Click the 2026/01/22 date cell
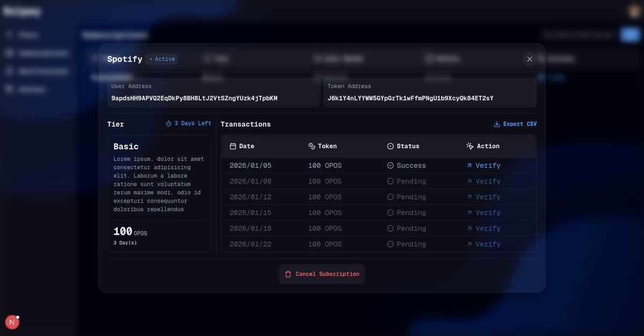The height and width of the screenshot is (336, 644). click(x=250, y=244)
